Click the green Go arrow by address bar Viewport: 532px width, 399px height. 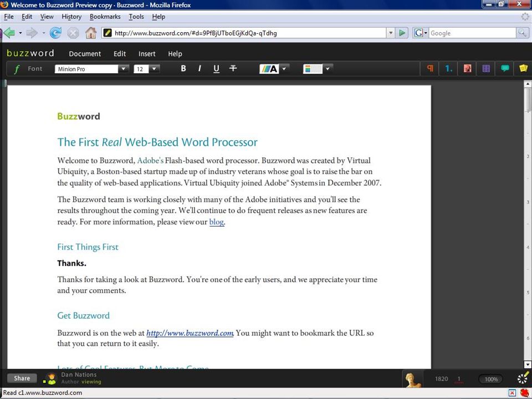pyautogui.click(x=402, y=33)
